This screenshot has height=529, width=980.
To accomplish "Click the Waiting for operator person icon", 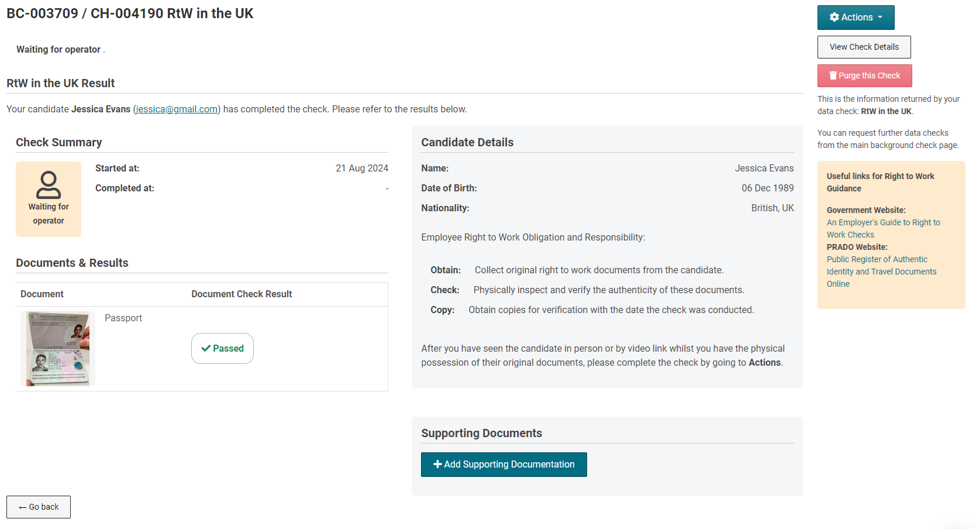I will click(x=49, y=185).
